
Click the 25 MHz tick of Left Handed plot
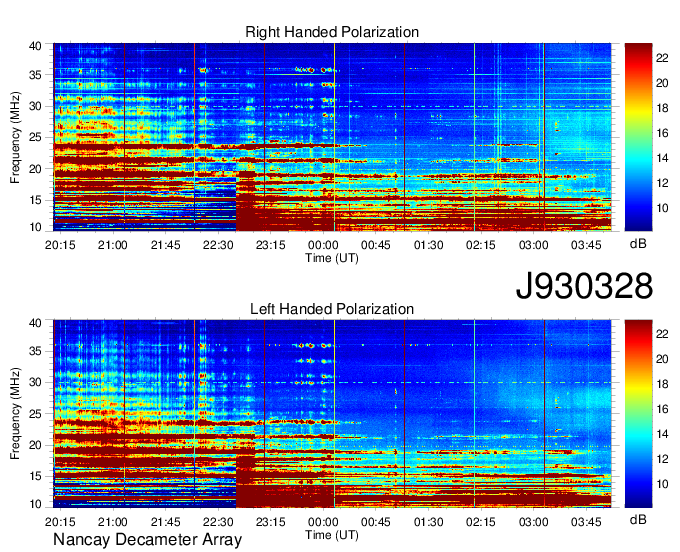(35, 414)
